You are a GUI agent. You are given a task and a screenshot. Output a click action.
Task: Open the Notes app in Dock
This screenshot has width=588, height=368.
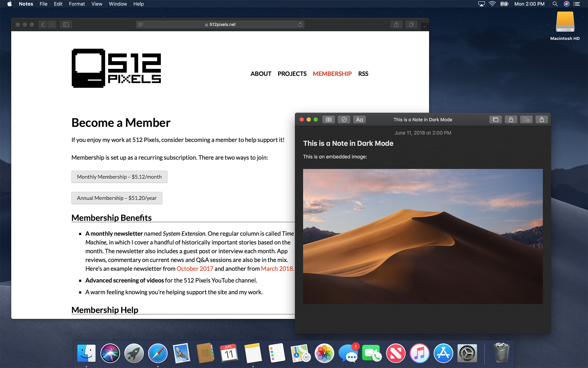coord(253,353)
